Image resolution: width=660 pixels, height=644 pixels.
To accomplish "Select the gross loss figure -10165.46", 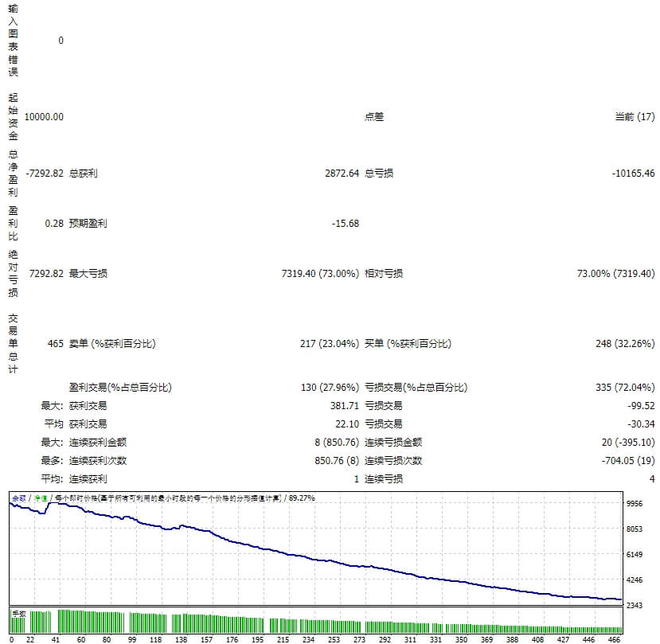I will click(x=633, y=173).
